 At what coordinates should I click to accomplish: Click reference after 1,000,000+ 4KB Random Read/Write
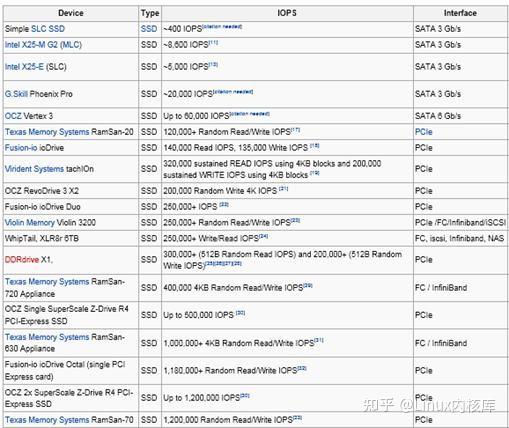(319, 341)
